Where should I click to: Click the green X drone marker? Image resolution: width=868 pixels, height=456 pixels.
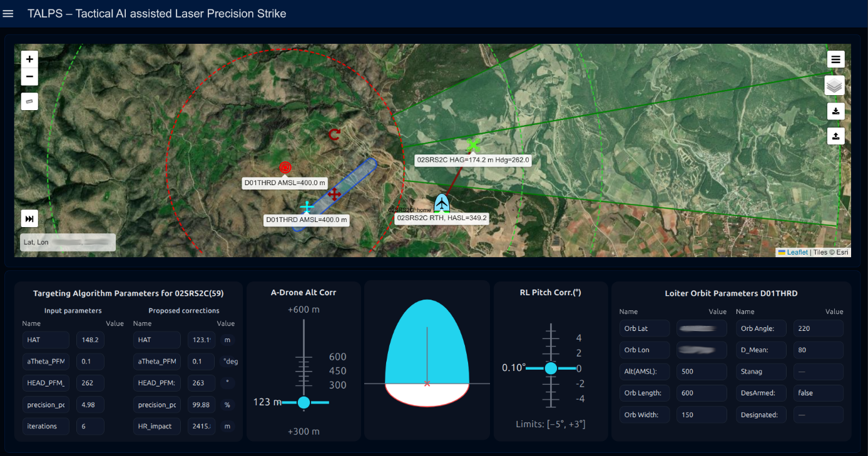[x=474, y=144]
